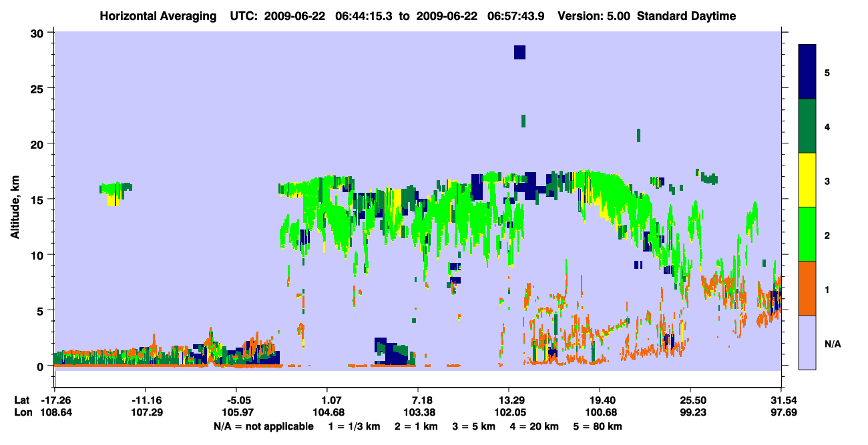Click the y-axis tick label 0
This screenshot has width=868, height=445.
(41, 366)
